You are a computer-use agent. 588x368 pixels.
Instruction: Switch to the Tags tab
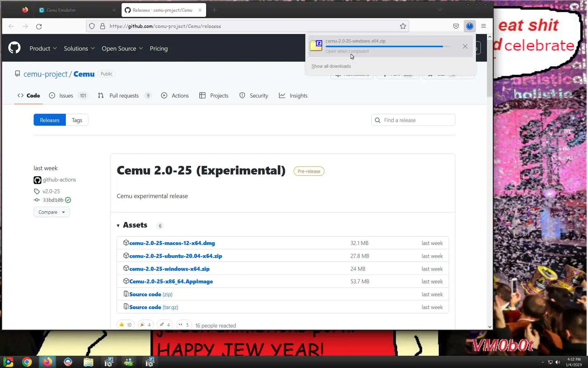77,120
